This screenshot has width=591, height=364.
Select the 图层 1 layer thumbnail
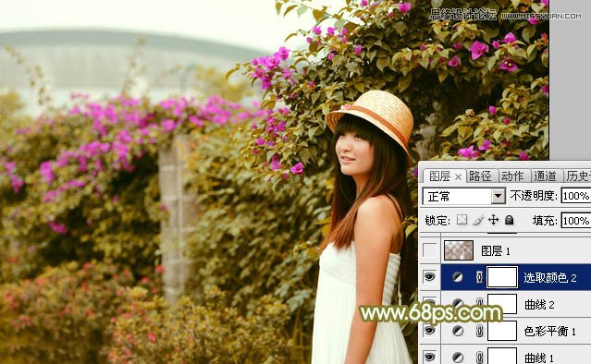[459, 250]
